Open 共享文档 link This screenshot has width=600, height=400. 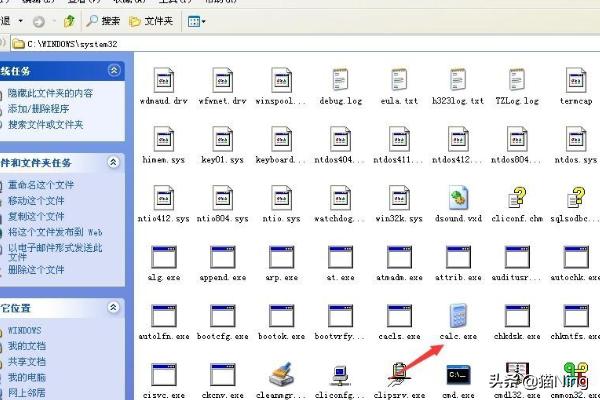point(27,362)
